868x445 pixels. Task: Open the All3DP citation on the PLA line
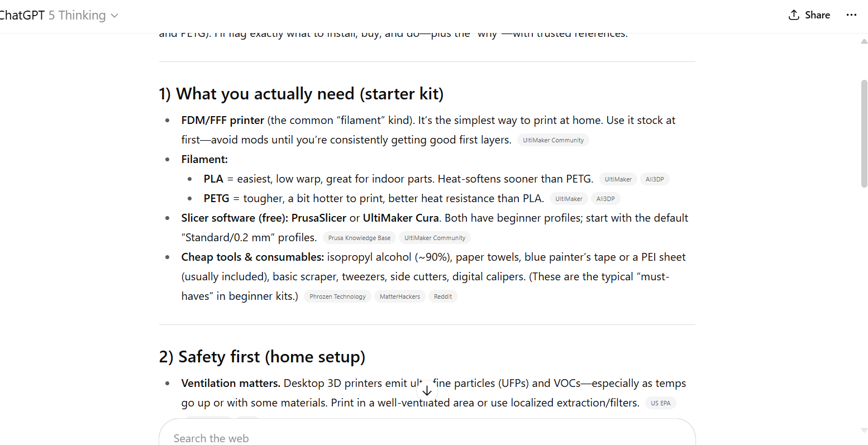point(655,179)
